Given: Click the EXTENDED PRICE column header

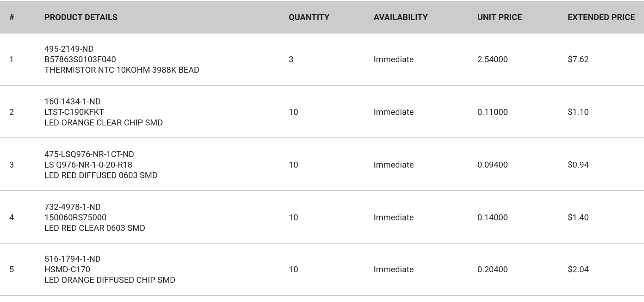Looking at the screenshot, I should tap(601, 17).
